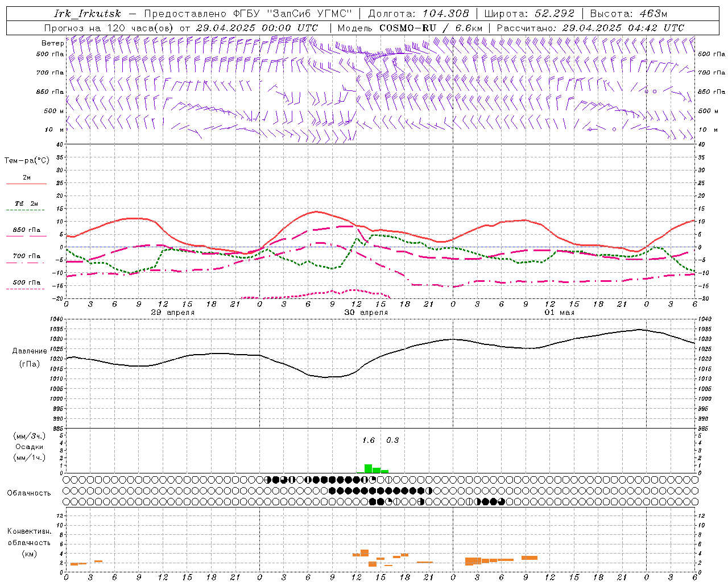Click the tallest green precipitation bar
This screenshot has height=582, width=728.
[368, 469]
